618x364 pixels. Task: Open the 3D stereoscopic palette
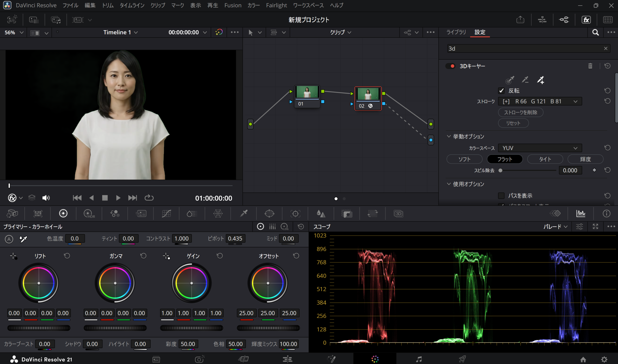coord(398,214)
